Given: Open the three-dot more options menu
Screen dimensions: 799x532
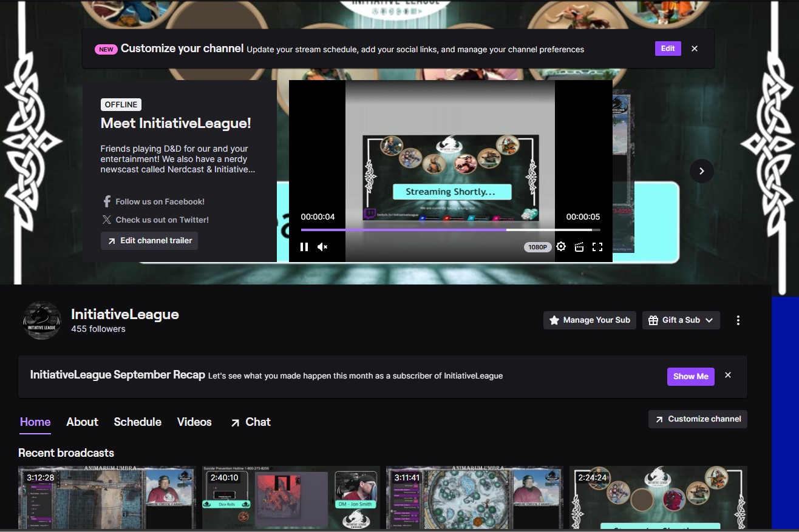Looking at the screenshot, I should [738, 320].
